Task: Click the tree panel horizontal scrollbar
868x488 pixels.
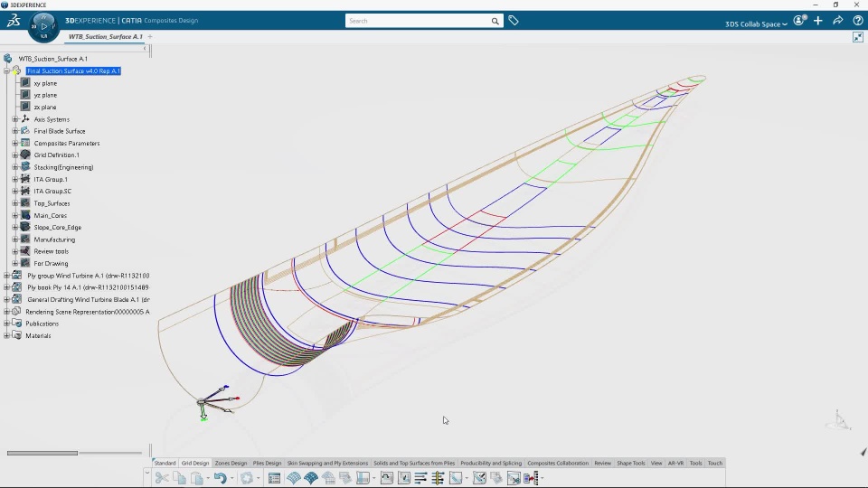Action: tap(42, 453)
